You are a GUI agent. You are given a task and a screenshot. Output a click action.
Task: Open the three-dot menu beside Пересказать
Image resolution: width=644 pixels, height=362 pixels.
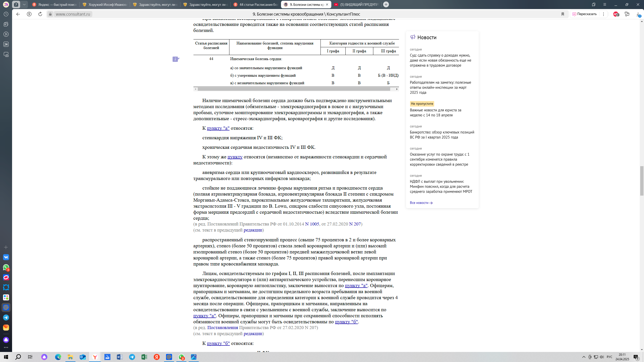603,14
